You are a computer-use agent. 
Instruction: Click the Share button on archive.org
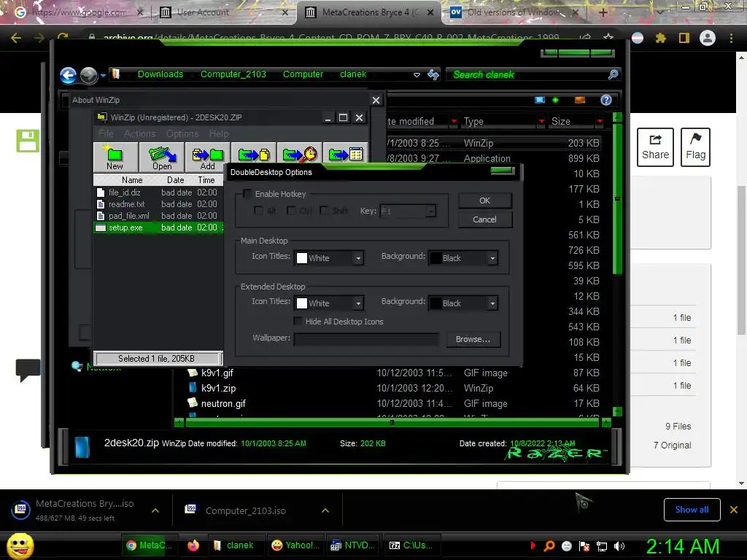655,147
